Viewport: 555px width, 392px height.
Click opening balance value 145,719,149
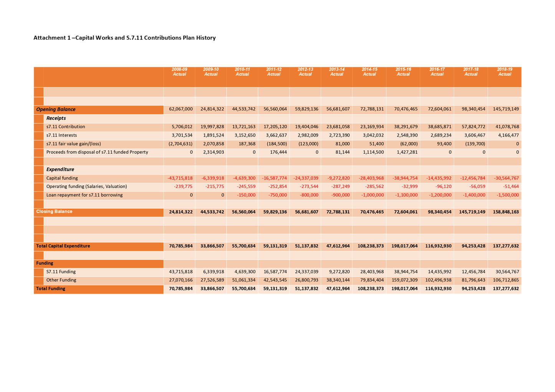tap(506, 109)
